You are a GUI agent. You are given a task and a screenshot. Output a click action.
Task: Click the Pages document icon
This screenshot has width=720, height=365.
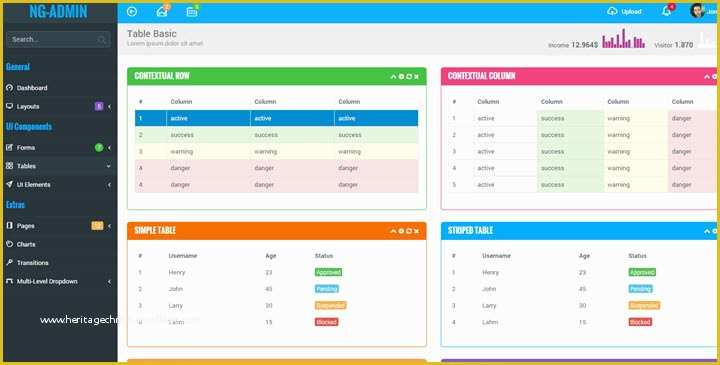click(10, 225)
